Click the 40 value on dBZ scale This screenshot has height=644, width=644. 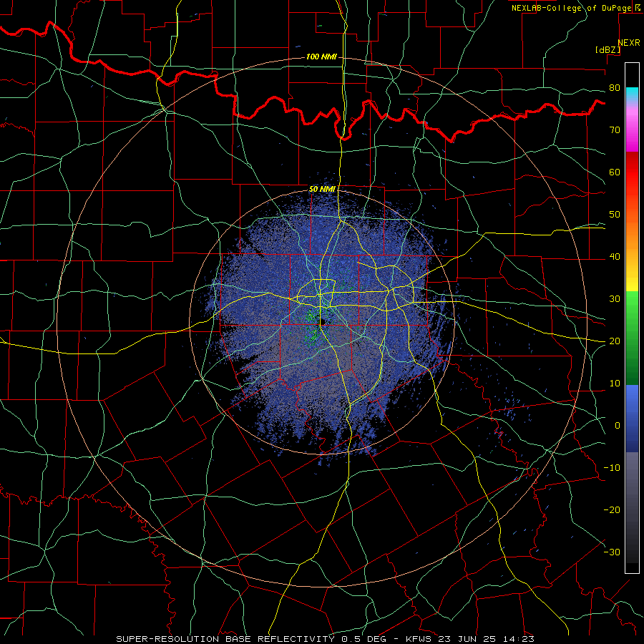coord(615,257)
